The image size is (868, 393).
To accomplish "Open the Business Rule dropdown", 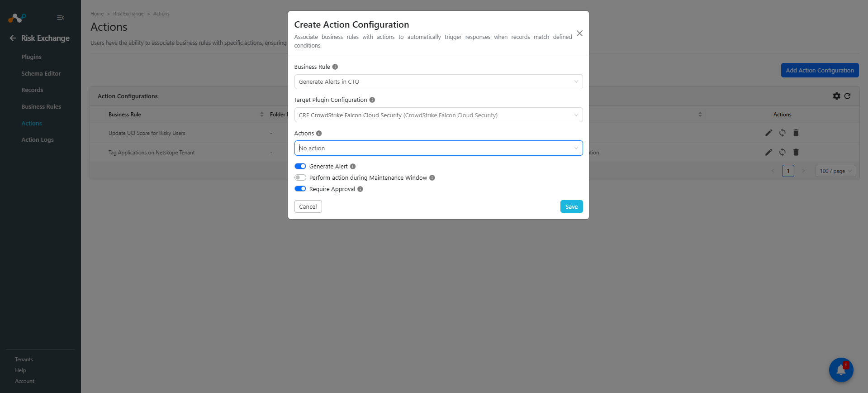I will pyautogui.click(x=438, y=81).
